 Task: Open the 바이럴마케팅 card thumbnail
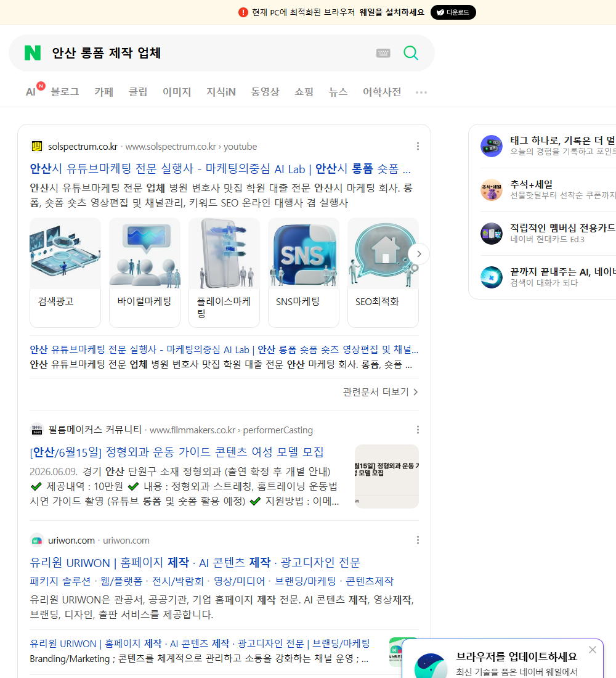pyautogui.click(x=145, y=253)
